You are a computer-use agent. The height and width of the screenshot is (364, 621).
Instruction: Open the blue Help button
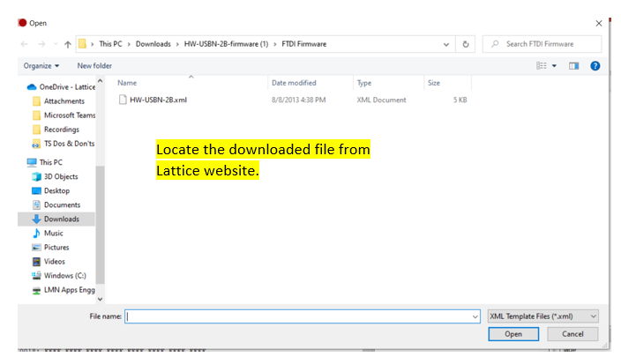pos(595,66)
